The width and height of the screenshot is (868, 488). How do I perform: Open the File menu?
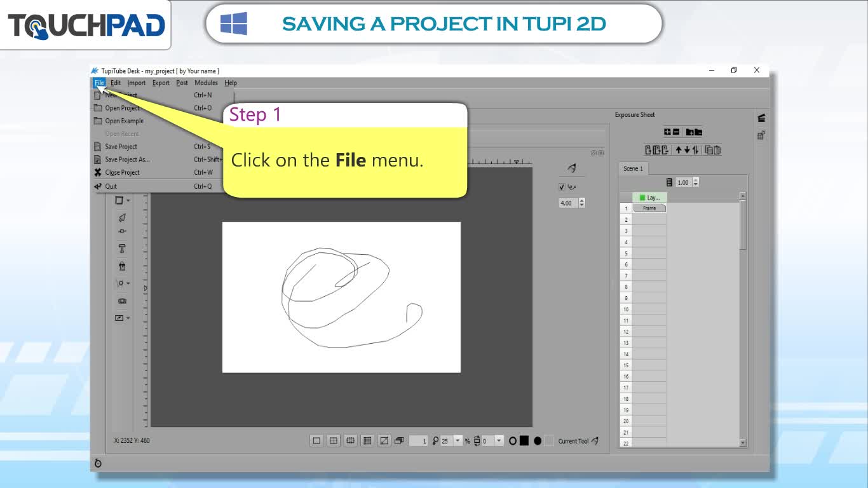tap(99, 83)
